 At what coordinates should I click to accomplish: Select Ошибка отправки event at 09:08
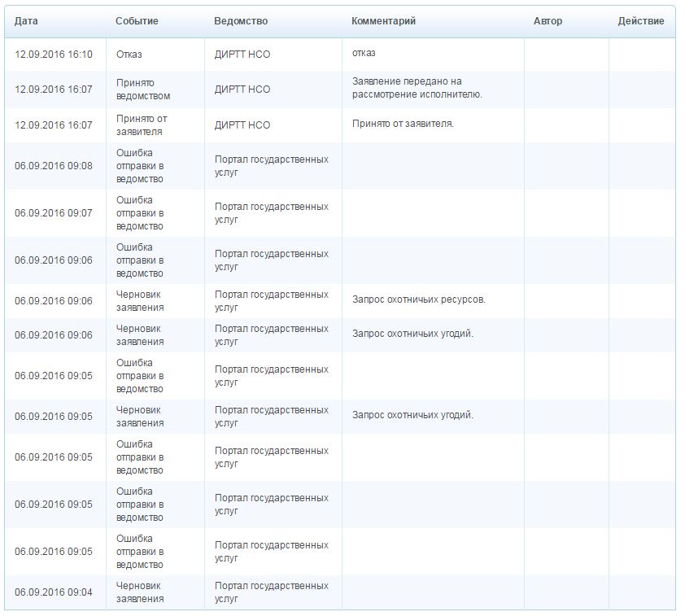[140, 166]
